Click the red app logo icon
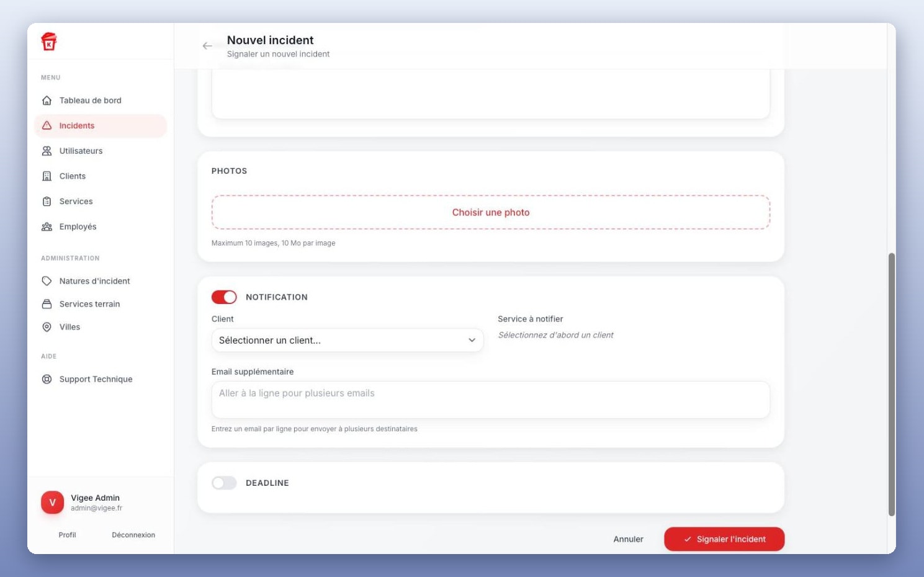Screen dimensions: 924x577 tap(48, 41)
